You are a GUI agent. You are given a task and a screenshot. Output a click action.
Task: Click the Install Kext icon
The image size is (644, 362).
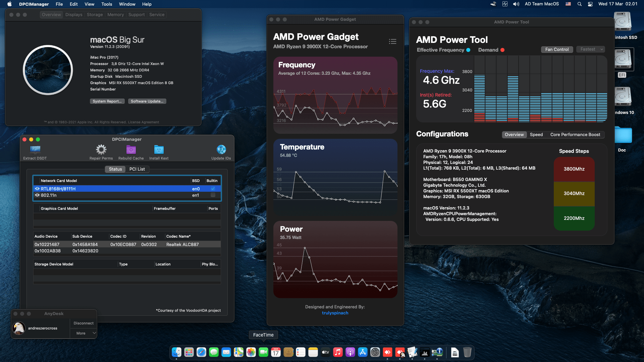159,149
